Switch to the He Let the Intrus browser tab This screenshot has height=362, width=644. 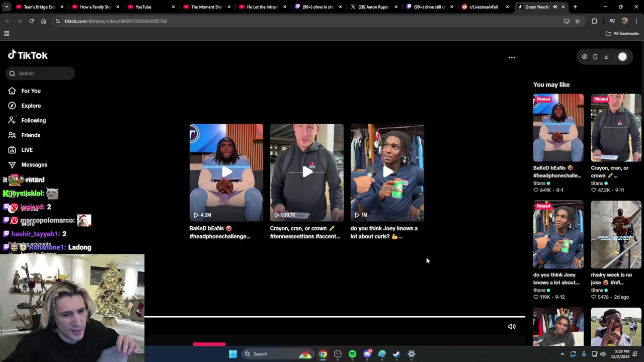pos(262,7)
